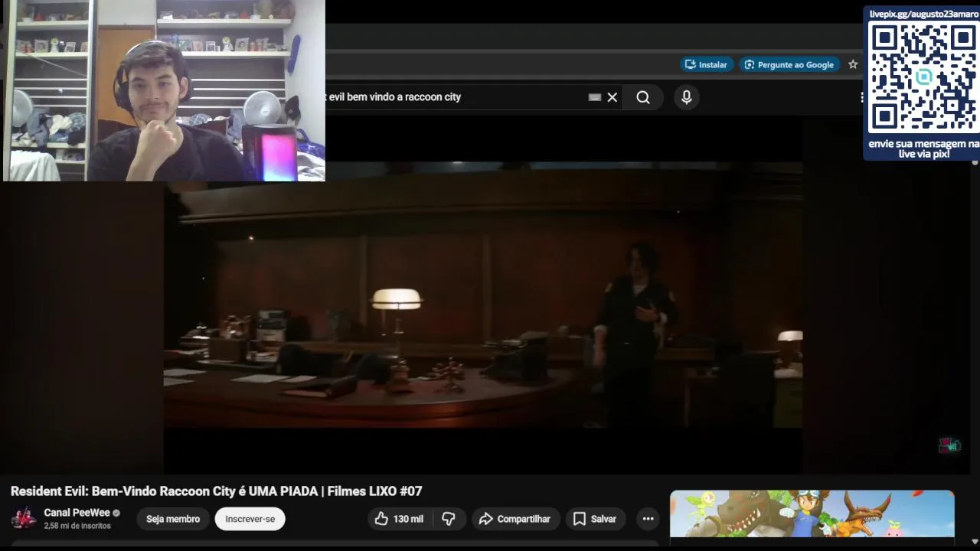Click the video title Resident Evil text
Viewport: 980px width, 551px height.
click(216, 491)
